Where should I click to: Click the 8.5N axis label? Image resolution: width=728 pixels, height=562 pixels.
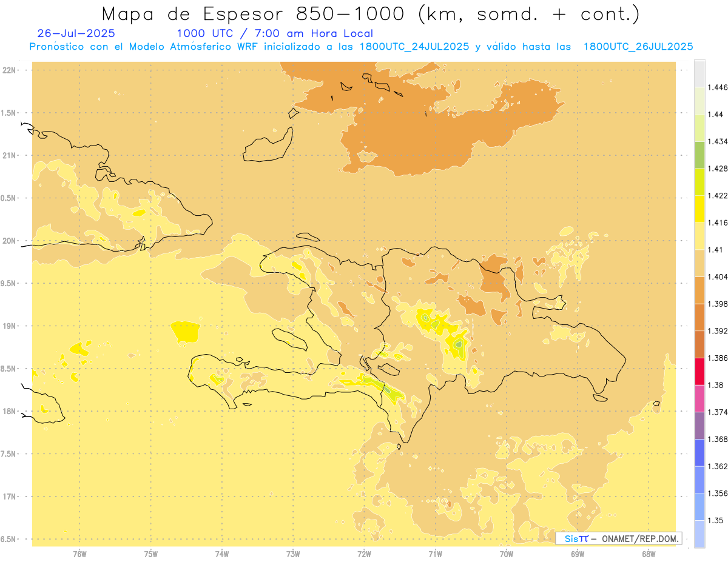click(x=9, y=369)
